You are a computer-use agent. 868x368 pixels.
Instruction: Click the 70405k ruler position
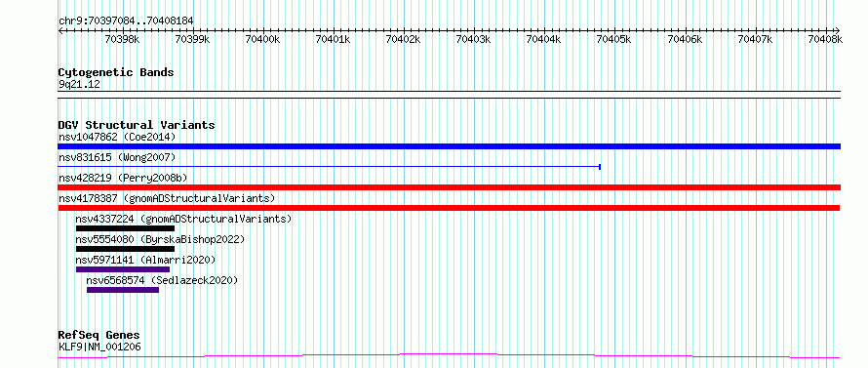(613, 39)
